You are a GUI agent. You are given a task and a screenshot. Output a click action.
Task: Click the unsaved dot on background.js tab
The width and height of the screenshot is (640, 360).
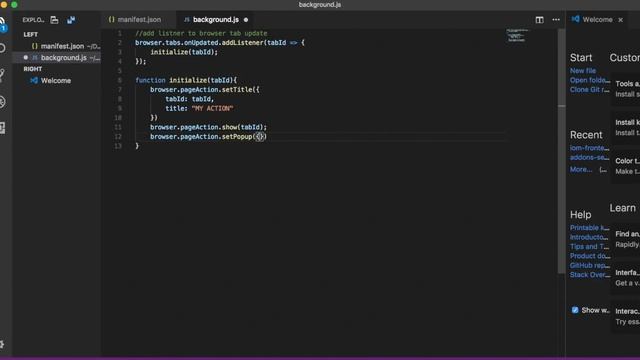(x=246, y=20)
